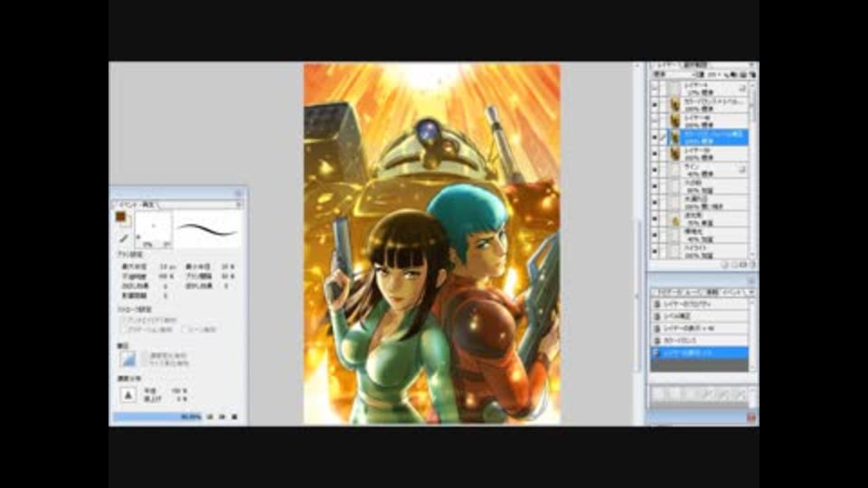This screenshot has height=488, width=868.
Task: Close the floating brush settings panel
Action: coord(239,192)
